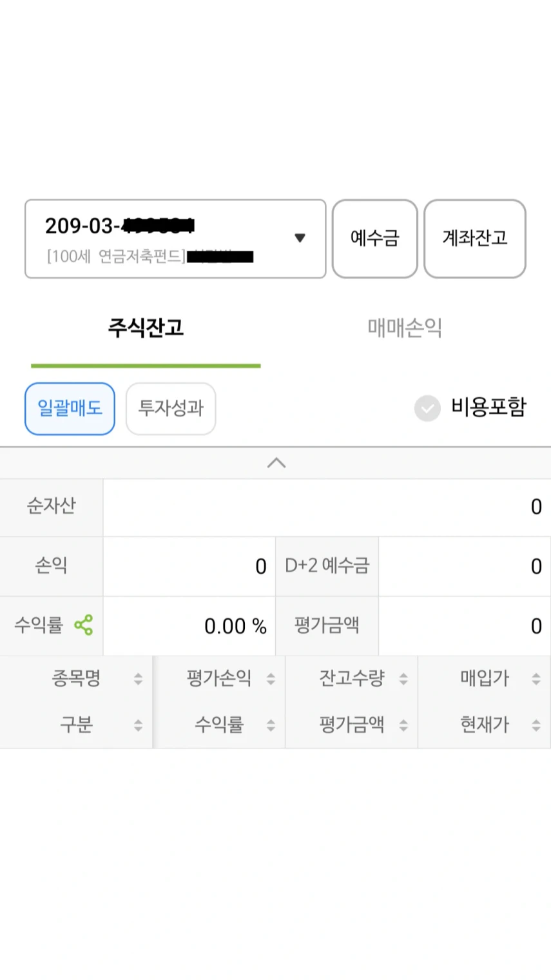
Task: Open the account number dropdown arrow
Action: point(300,238)
